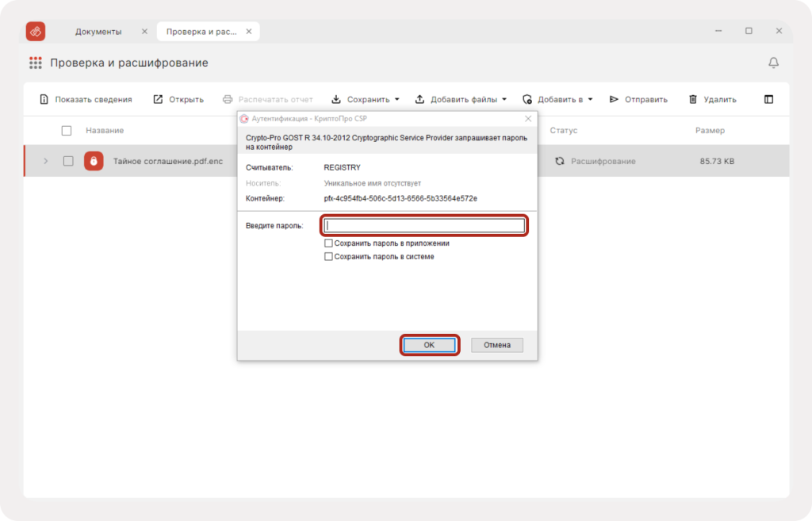The image size is (812, 521).
Task: Click the Send paper-plane icon
Action: 615,99
